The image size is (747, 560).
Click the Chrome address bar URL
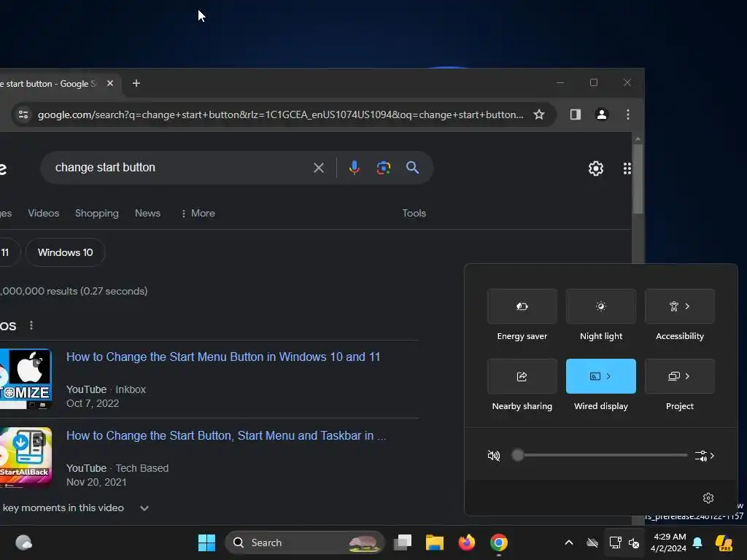pyautogui.click(x=280, y=114)
